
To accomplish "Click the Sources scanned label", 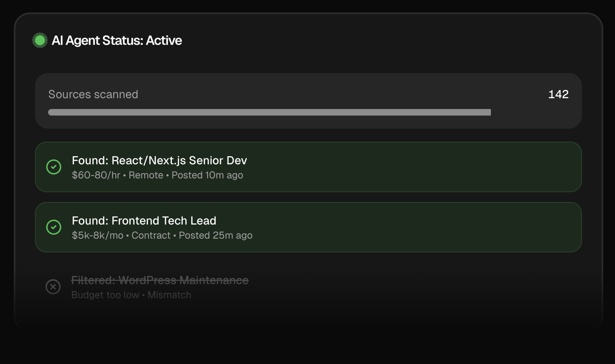I will tap(93, 94).
